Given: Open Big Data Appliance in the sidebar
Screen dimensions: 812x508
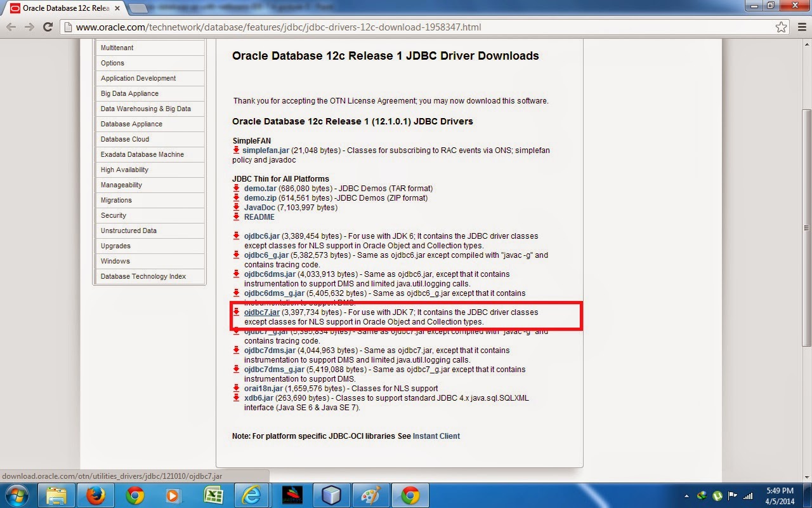Looking at the screenshot, I should (150, 93).
